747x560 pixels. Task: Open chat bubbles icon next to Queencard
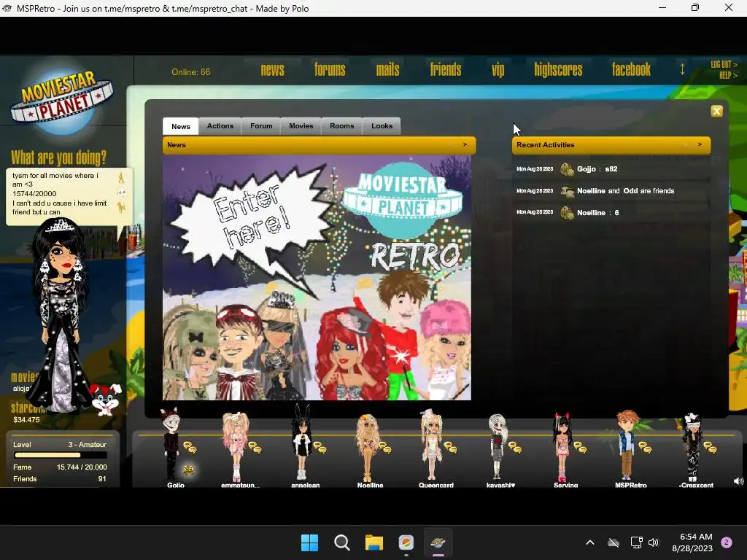click(450, 448)
